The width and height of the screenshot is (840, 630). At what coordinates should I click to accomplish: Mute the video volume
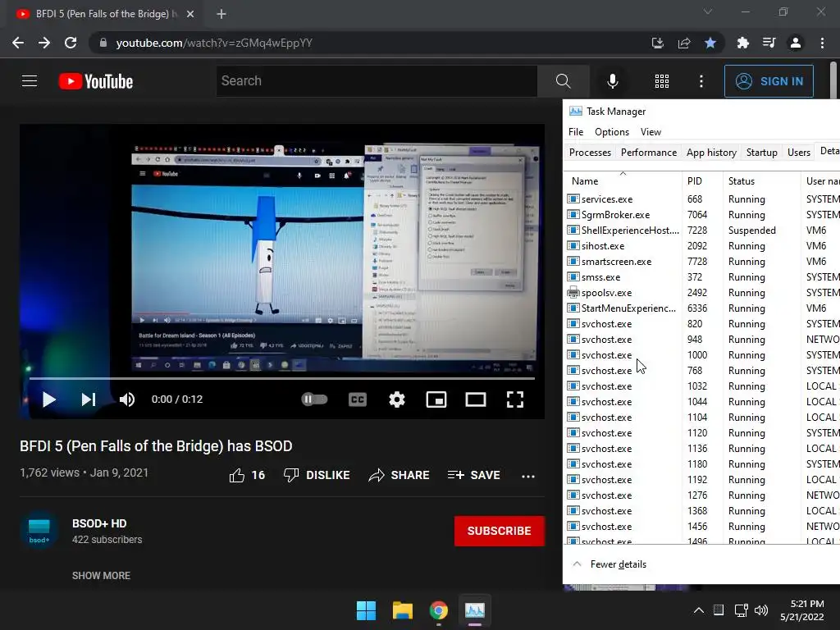(127, 399)
